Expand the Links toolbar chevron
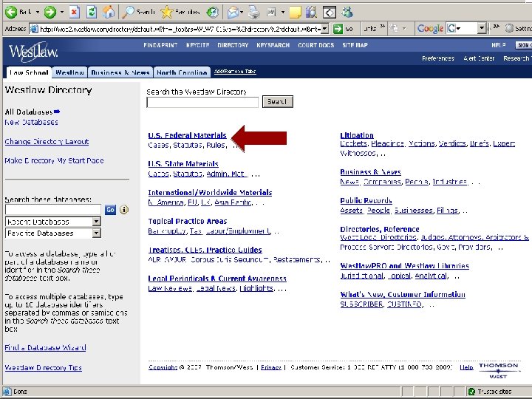 tap(383, 27)
